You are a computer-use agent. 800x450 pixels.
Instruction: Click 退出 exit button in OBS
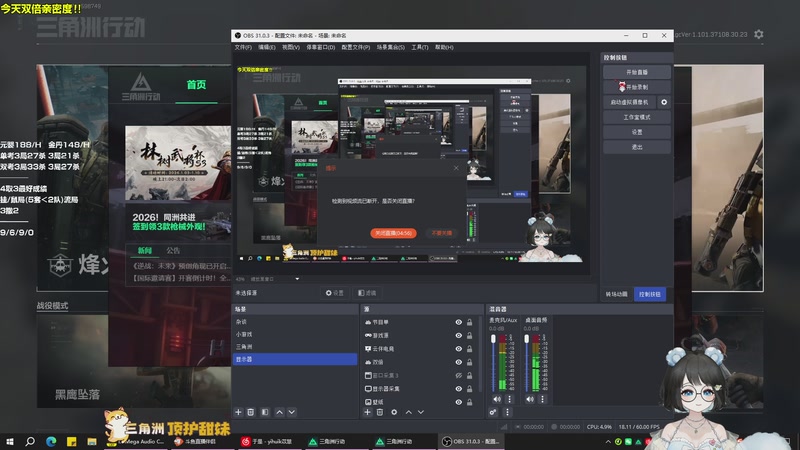coord(637,147)
